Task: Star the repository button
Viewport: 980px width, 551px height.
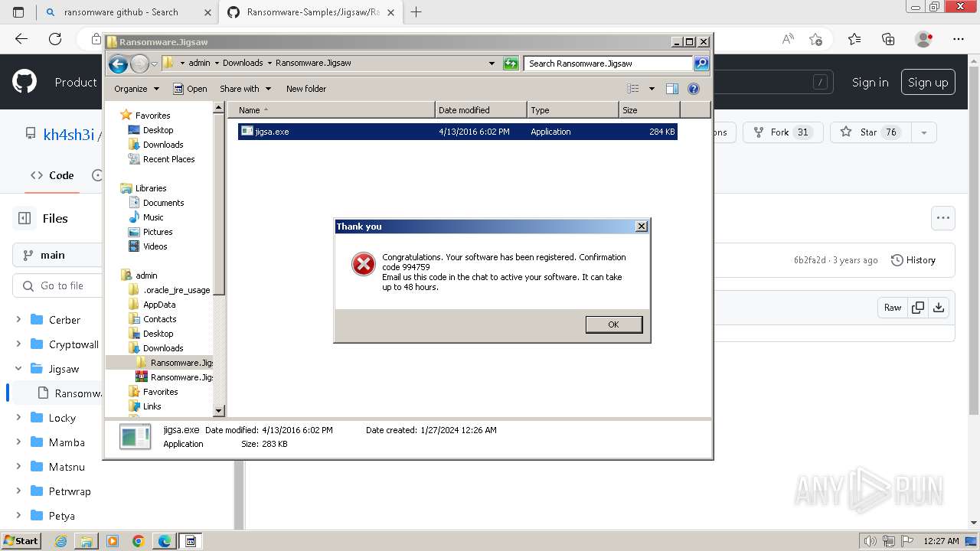Action: [x=869, y=132]
